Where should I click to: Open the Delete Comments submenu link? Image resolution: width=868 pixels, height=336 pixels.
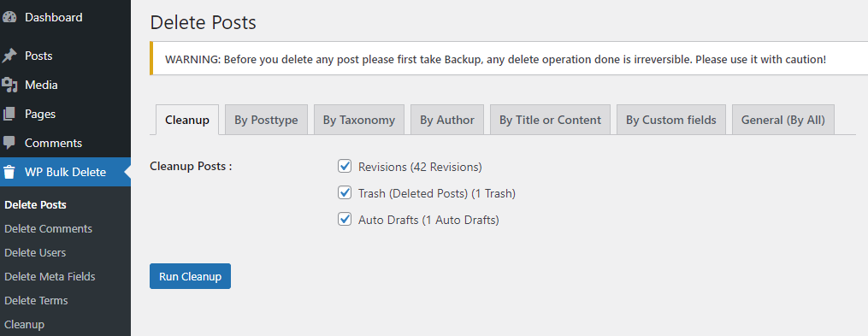point(48,228)
